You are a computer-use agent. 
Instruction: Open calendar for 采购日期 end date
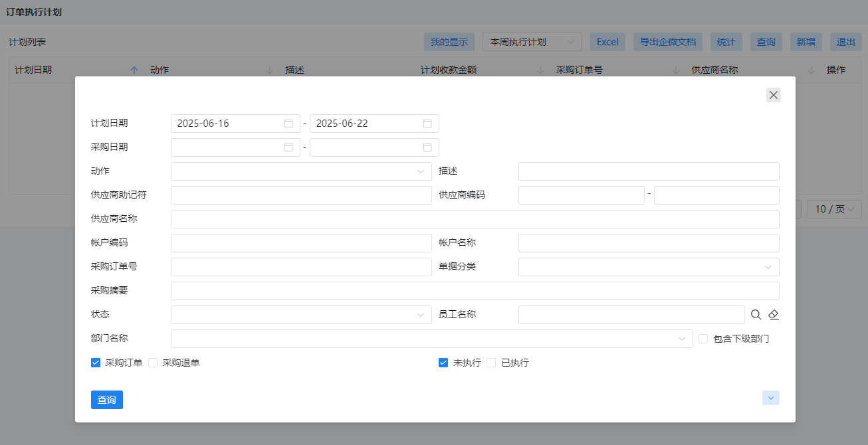[427, 147]
